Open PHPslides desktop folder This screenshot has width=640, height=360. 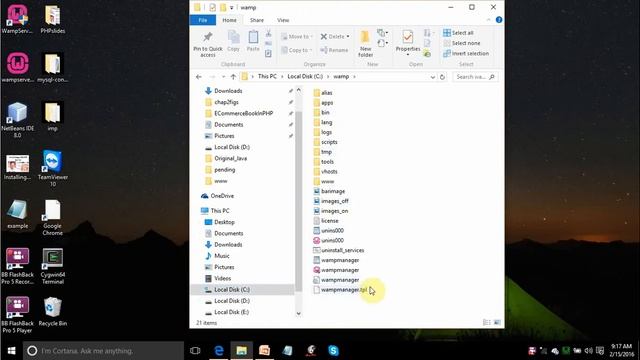53,19
